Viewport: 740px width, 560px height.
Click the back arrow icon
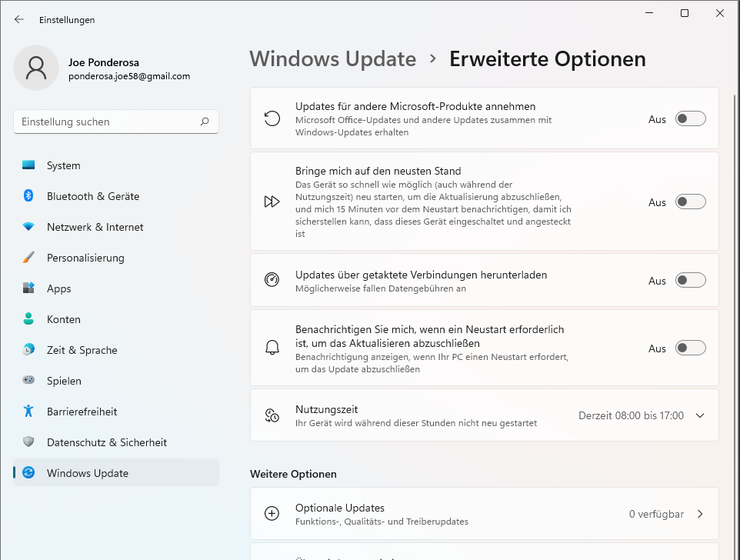pyautogui.click(x=19, y=20)
